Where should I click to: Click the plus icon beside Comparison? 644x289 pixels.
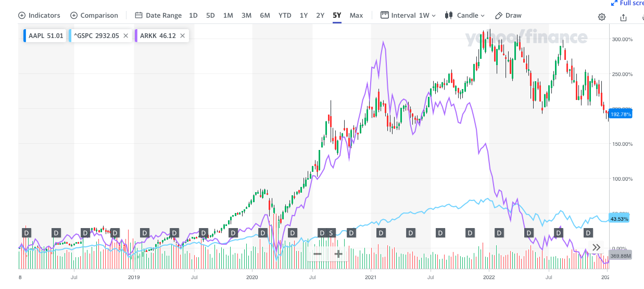point(74,15)
